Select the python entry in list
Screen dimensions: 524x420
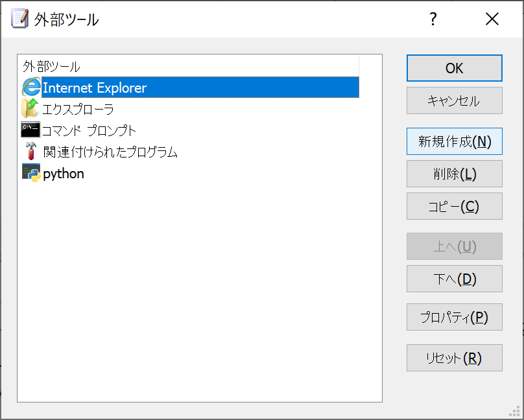point(64,174)
